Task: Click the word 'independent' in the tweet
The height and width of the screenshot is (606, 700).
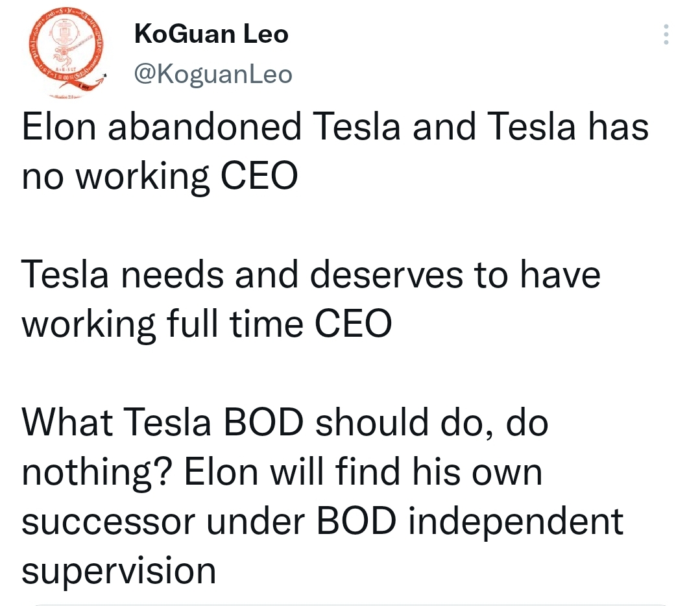Action: click(516, 521)
